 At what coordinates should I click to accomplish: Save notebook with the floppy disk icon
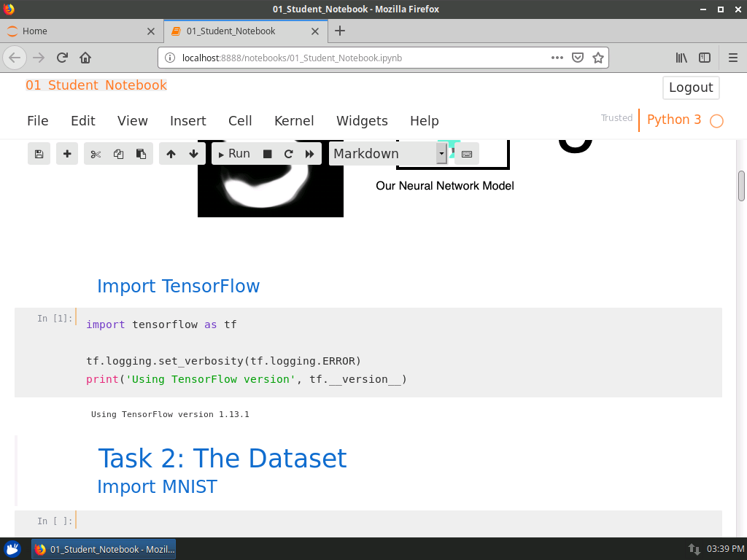tap(39, 154)
